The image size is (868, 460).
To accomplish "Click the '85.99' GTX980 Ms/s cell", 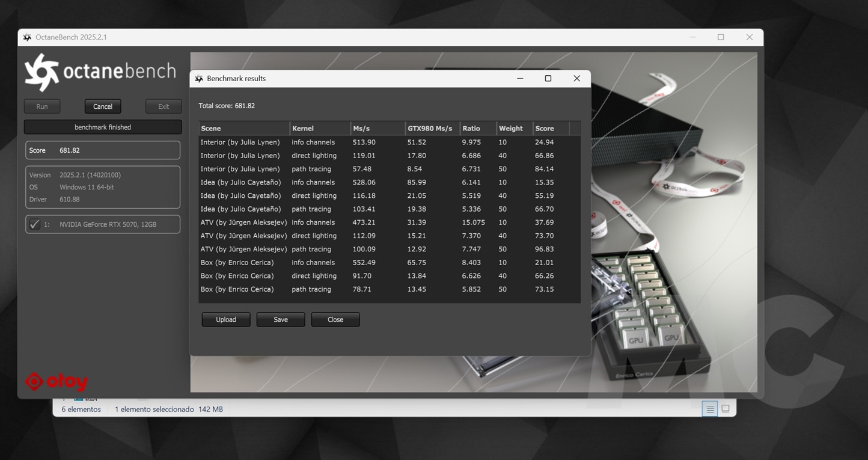I will tap(417, 182).
